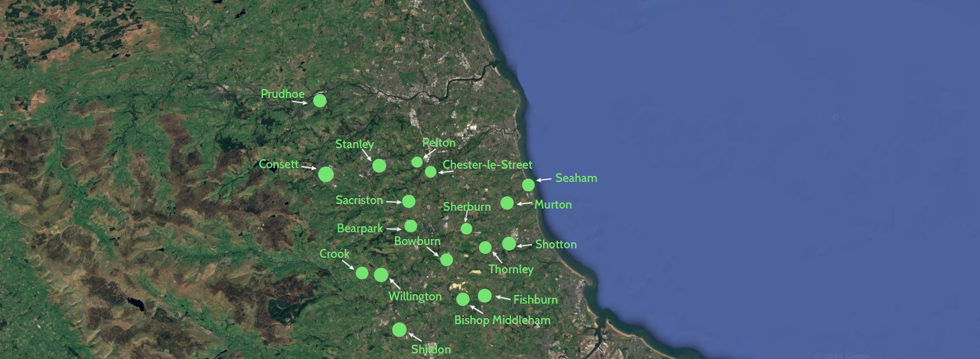Viewport: 980px width, 359px height.
Task: Click the green marker for Prudhoe
Action: (320, 101)
